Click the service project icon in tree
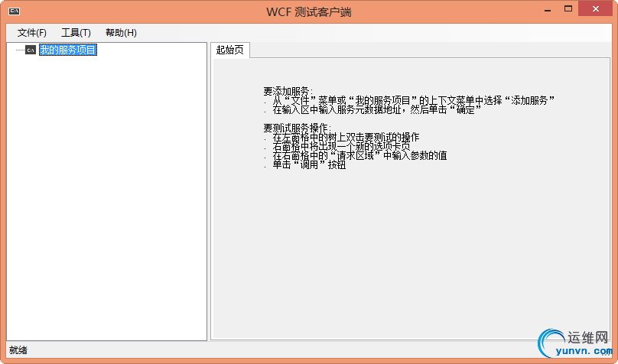The height and width of the screenshot is (364, 618). click(x=31, y=50)
